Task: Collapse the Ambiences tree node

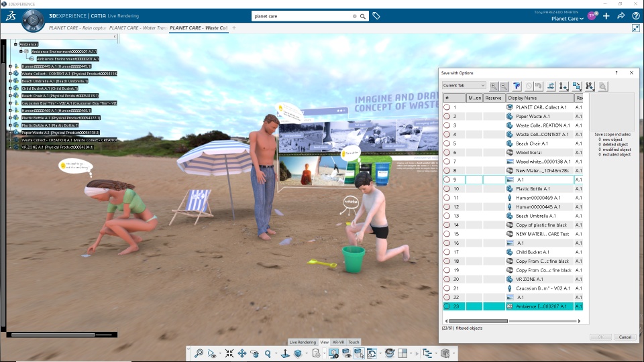Action: click(15, 44)
